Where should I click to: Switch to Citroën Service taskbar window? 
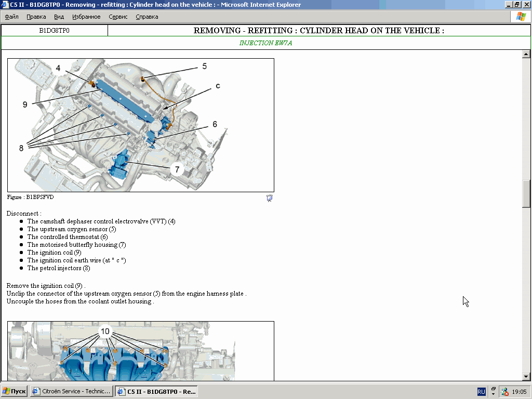pos(72,391)
